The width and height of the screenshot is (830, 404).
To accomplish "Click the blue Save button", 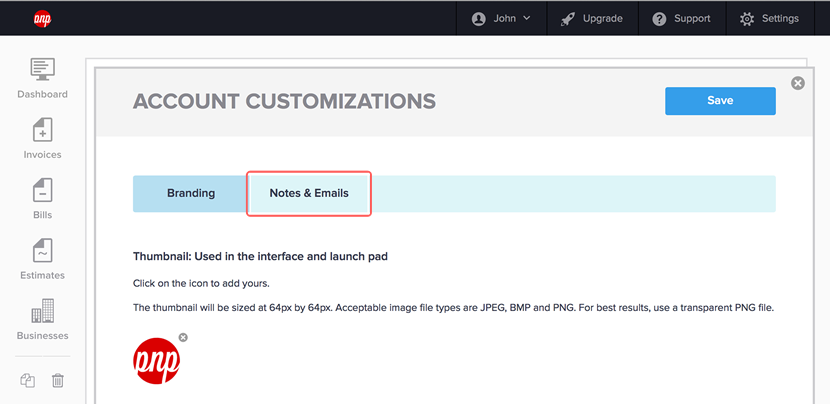I will click(x=720, y=101).
